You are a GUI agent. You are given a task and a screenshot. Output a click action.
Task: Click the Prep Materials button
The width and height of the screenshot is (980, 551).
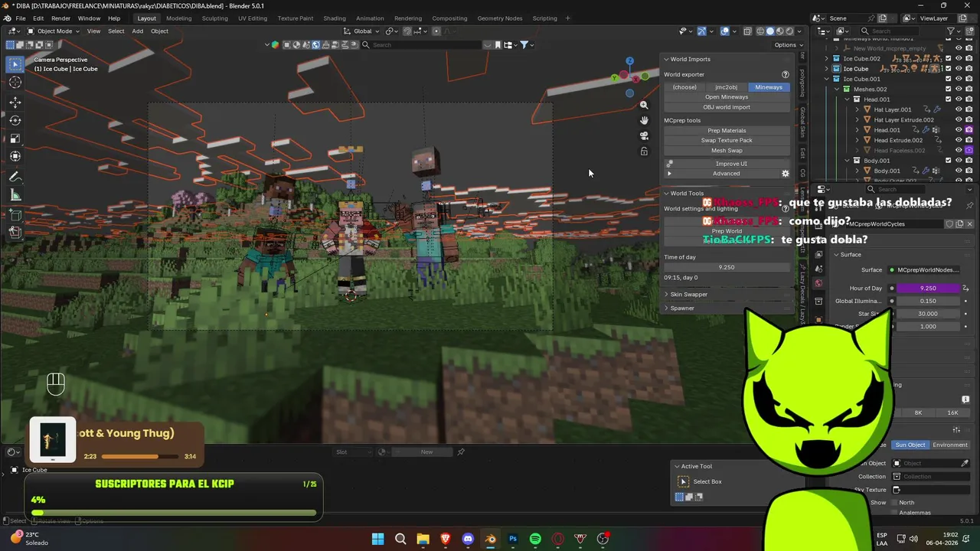point(727,131)
